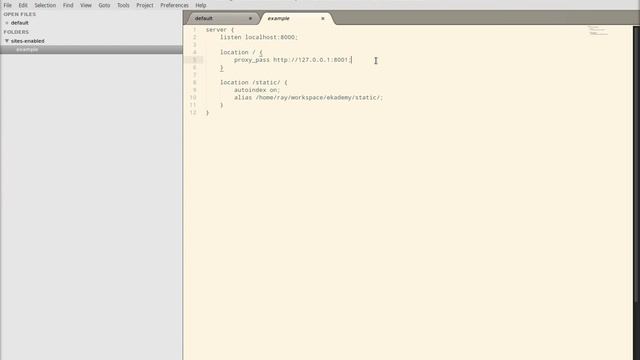Open the Preferences menu
This screenshot has height=360, width=640.
[x=174, y=5]
